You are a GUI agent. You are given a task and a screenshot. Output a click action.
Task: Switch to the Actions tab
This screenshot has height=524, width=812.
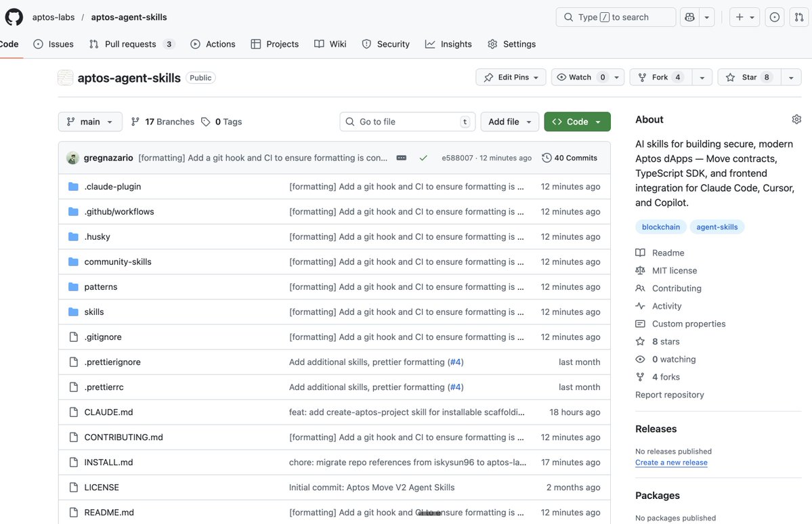click(213, 44)
